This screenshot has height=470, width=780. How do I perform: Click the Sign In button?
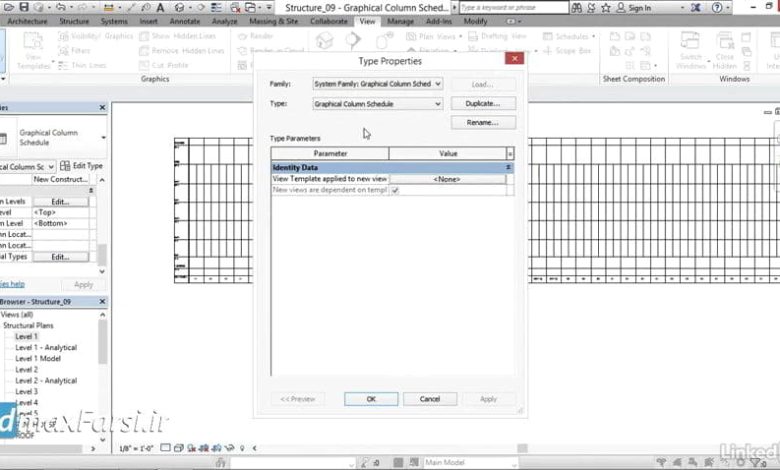[x=634, y=7]
